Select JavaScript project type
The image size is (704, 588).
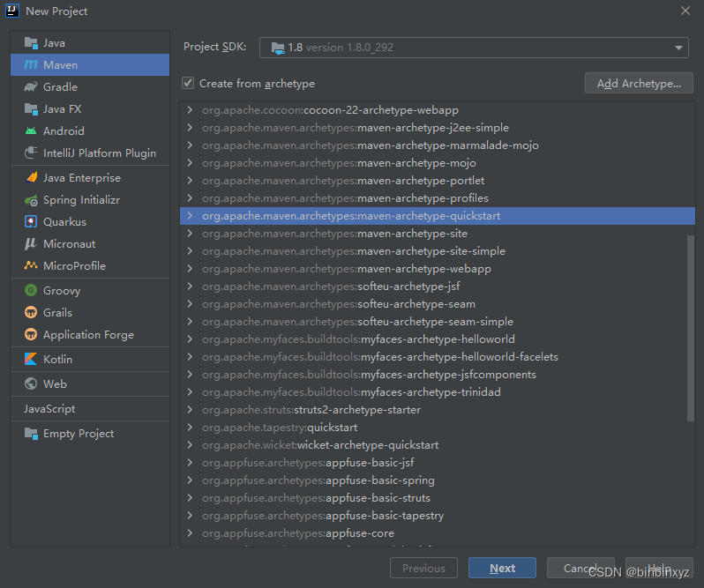coord(49,408)
